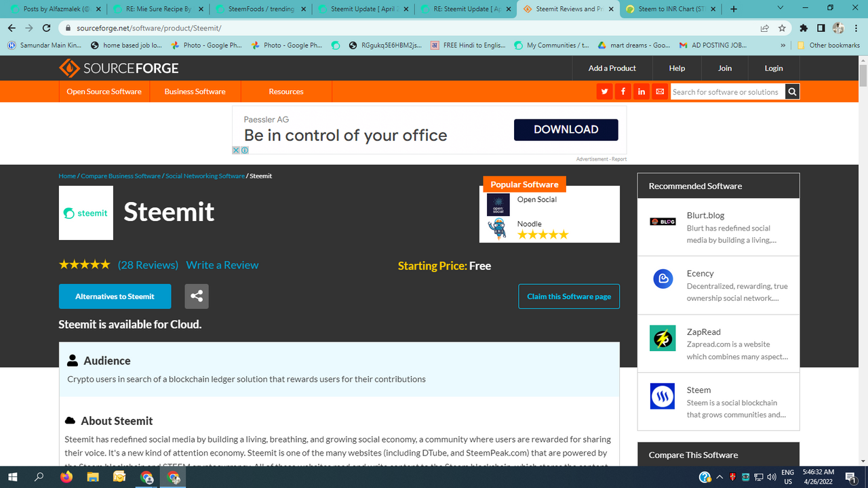
Task: Open the Facebook icon in header
Action: point(623,91)
